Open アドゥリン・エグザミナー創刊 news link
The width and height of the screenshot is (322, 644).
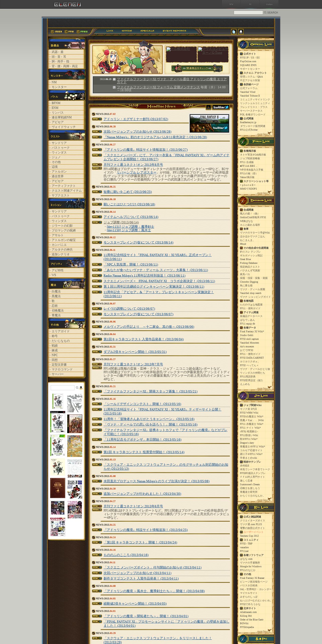(x=136, y=119)
